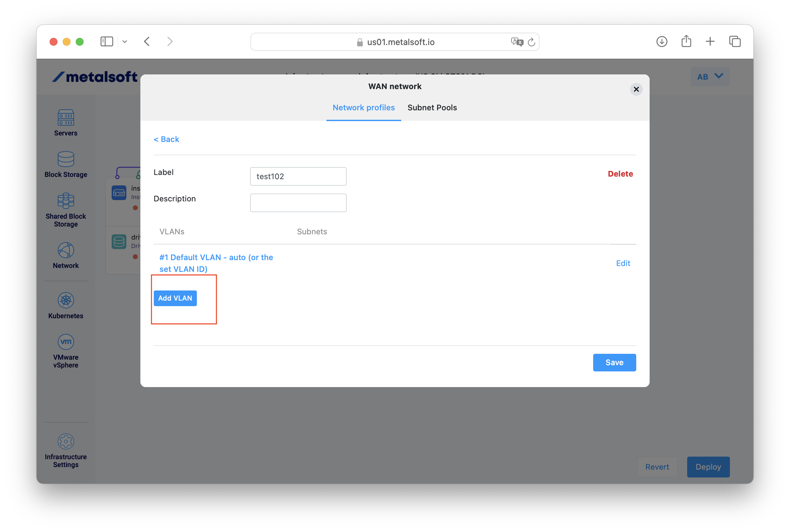Select the Network profiles tab
The width and height of the screenshot is (790, 532).
(363, 108)
